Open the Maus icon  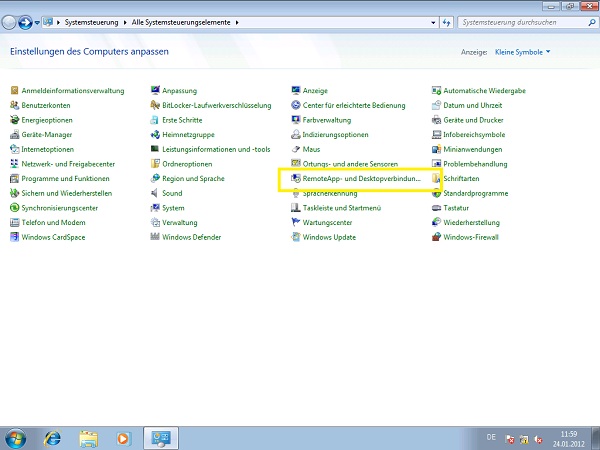[x=295, y=149]
